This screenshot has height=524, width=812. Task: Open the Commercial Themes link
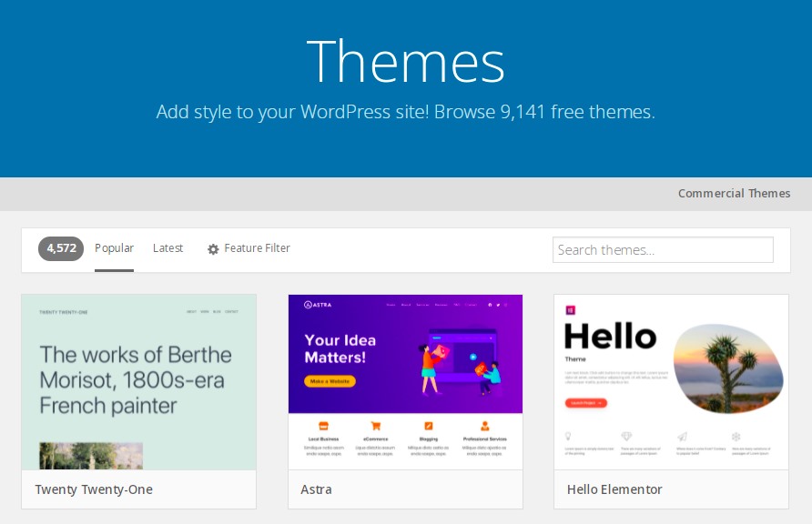(734, 194)
